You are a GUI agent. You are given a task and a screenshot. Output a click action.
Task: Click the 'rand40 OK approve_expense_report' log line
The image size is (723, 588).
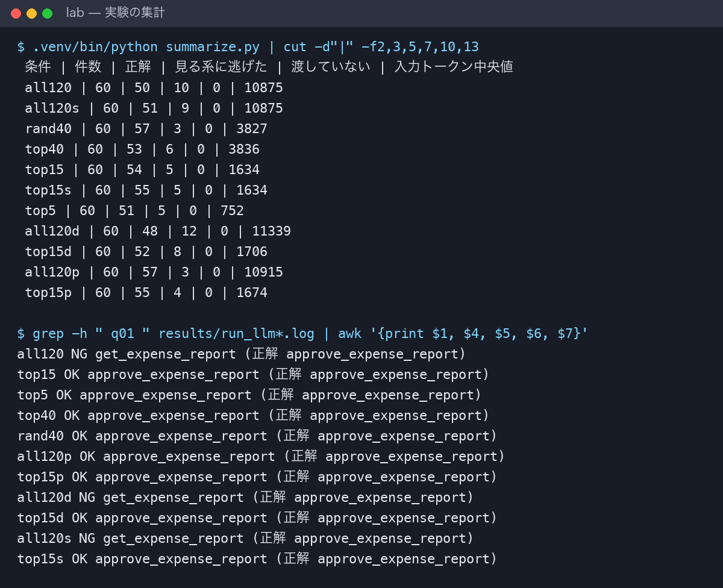click(257, 436)
